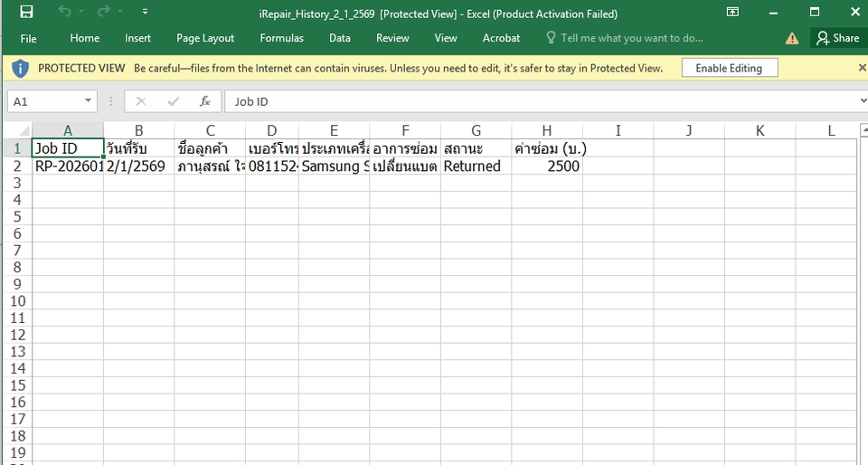Select column A header
Screen dimensions: 868x465
coord(68,130)
